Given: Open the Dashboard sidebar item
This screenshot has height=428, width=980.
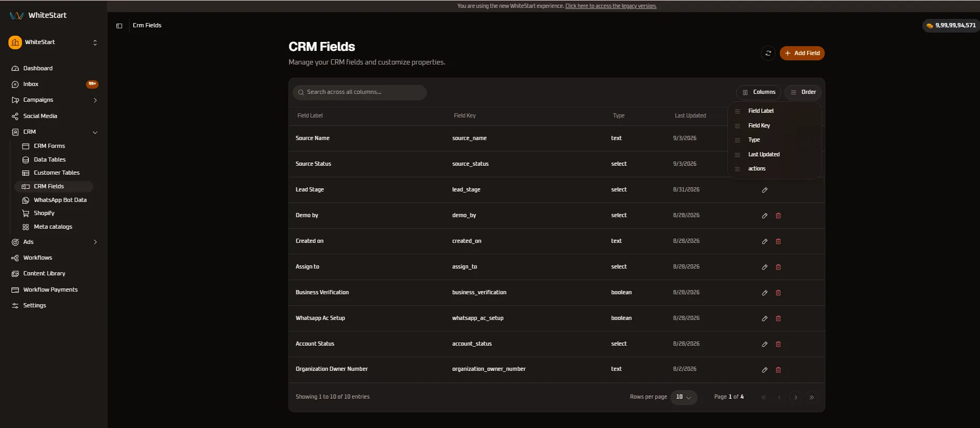Looking at the screenshot, I should [x=38, y=68].
